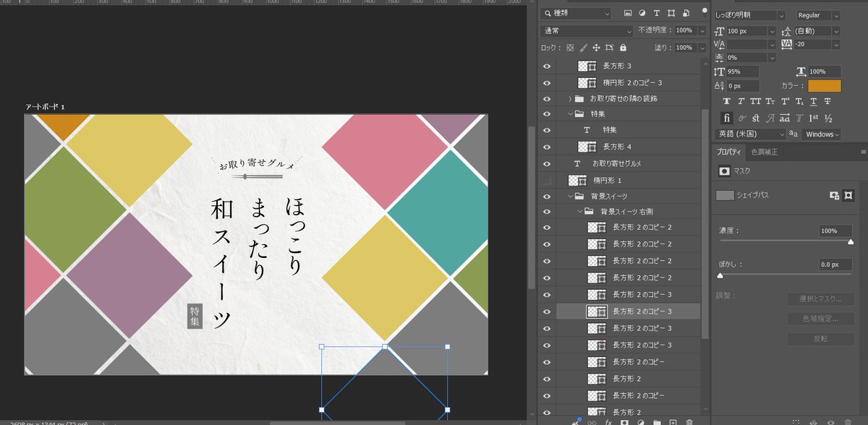
Task: Collapse the 特集 group
Action: 569,114
